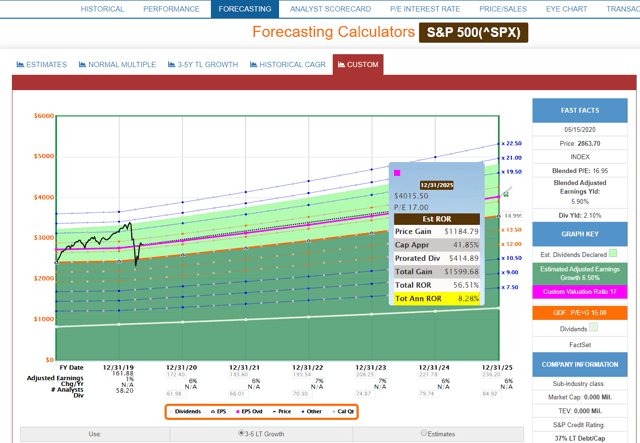
Task: Click the FactSet data source label
Action: pyautogui.click(x=580, y=345)
